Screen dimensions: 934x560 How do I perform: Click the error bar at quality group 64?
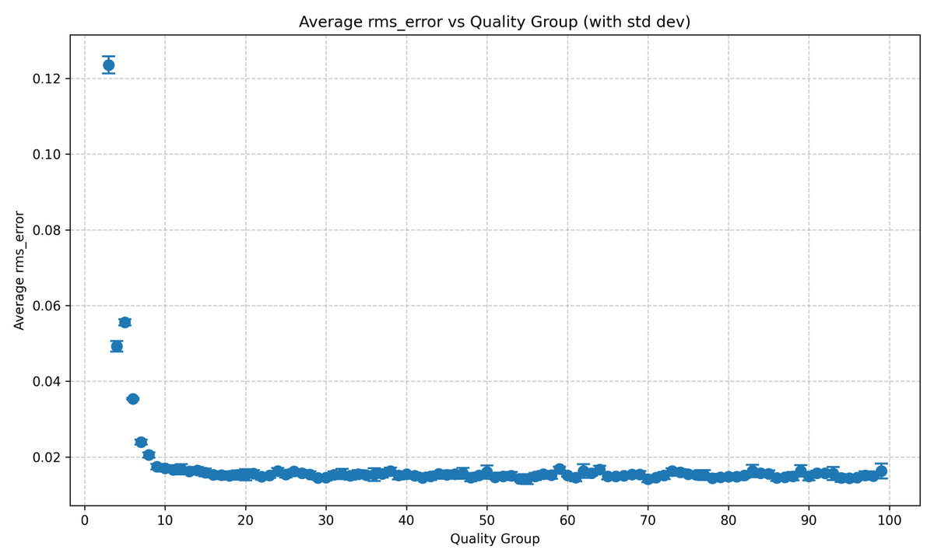[x=599, y=467]
